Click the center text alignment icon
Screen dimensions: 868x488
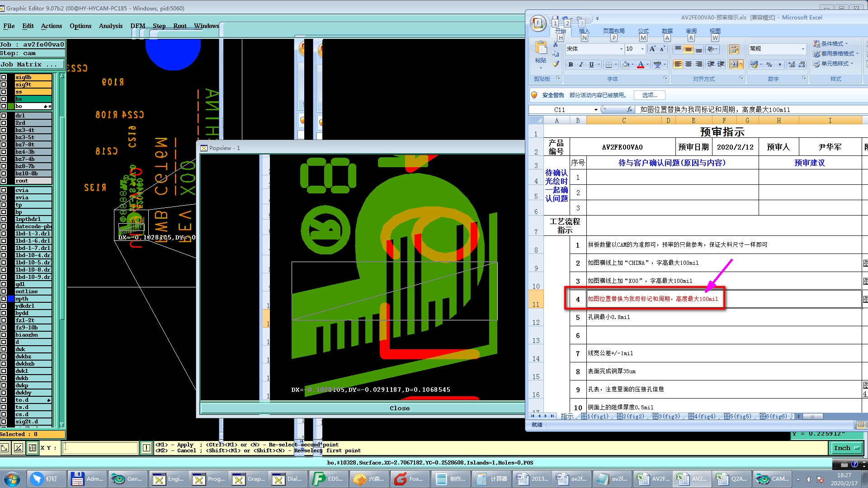688,64
